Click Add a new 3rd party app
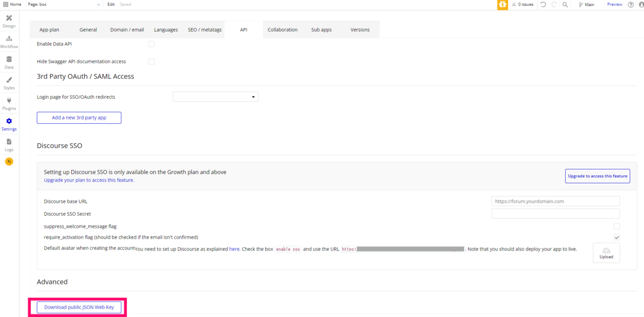 coord(79,117)
